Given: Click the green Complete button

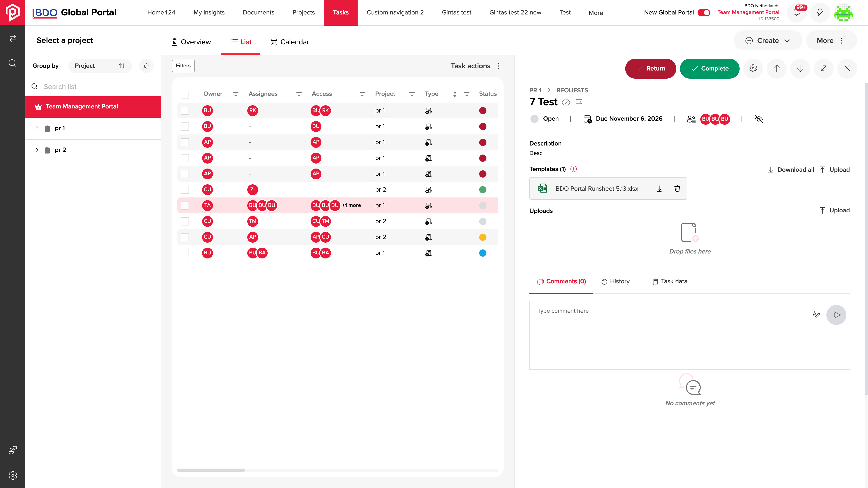Looking at the screenshot, I should (710, 68).
